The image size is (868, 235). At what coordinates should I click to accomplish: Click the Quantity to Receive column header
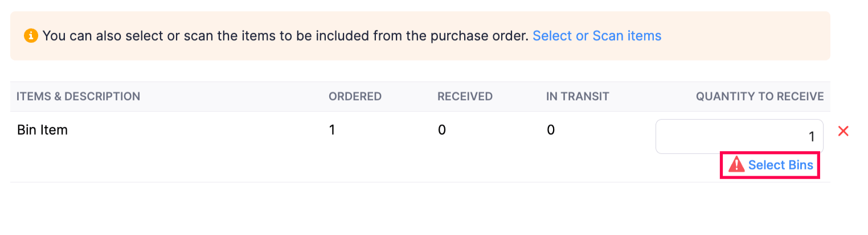pyautogui.click(x=759, y=96)
